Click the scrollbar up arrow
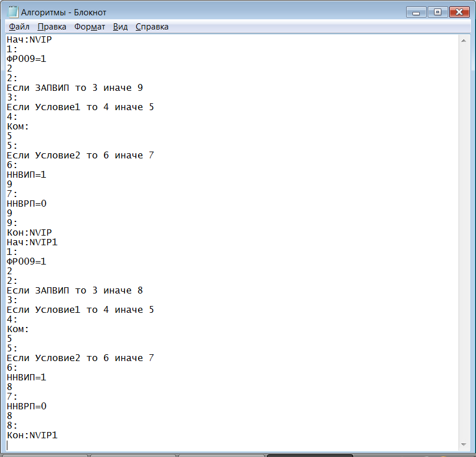This screenshot has width=476, height=457. click(464, 41)
